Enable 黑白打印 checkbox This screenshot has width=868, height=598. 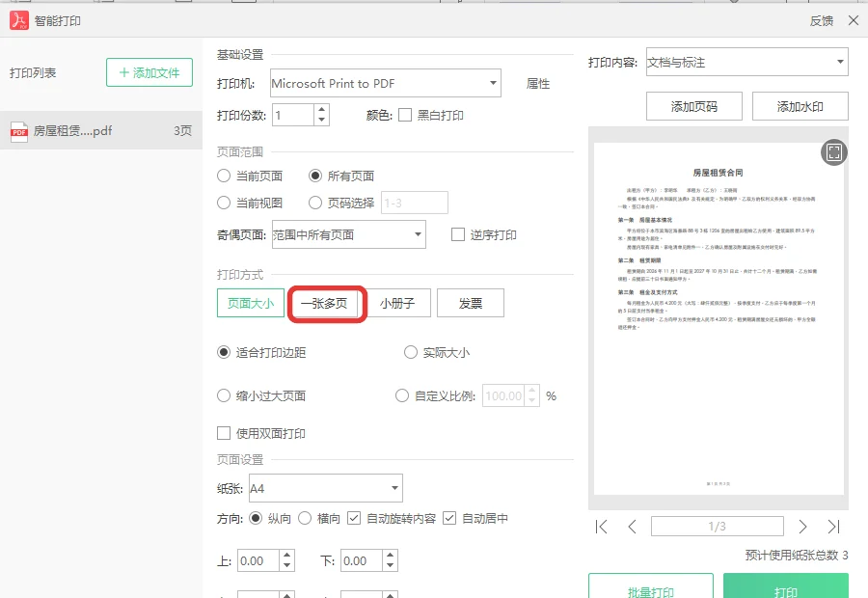click(405, 115)
